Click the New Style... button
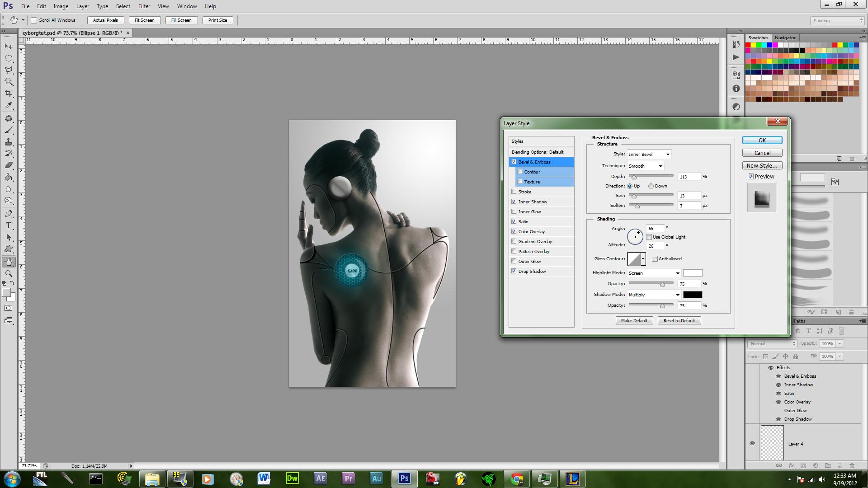Screen dimensions: 868x488 coord(762,166)
